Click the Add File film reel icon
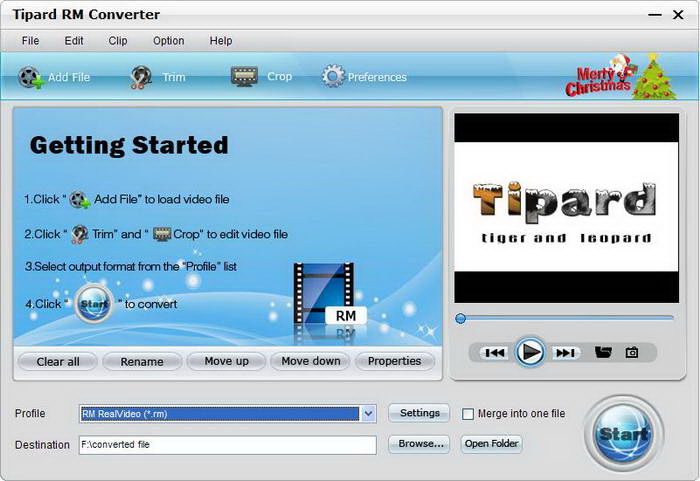The width and height of the screenshot is (700, 481). click(31, 77)
